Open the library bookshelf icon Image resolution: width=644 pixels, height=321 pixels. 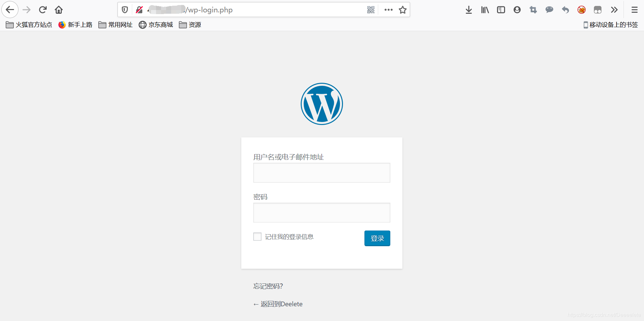pos(485,10)
